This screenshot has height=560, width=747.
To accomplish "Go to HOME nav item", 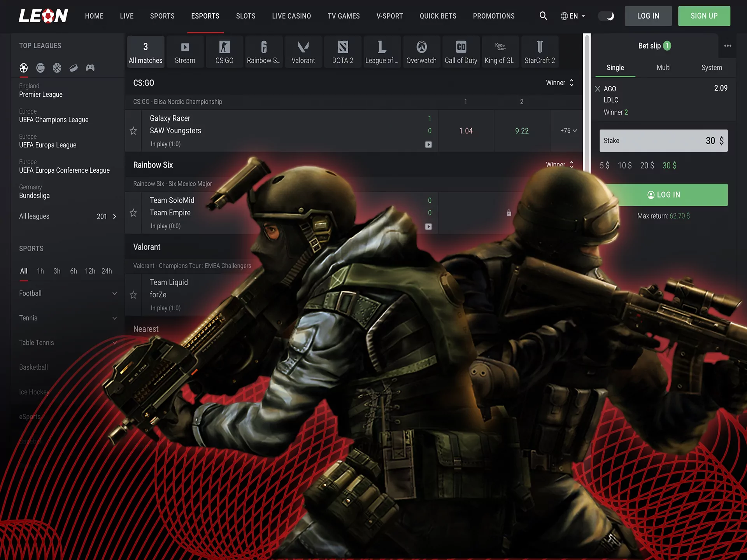I will pyautogui.click(x=94, y=16).
